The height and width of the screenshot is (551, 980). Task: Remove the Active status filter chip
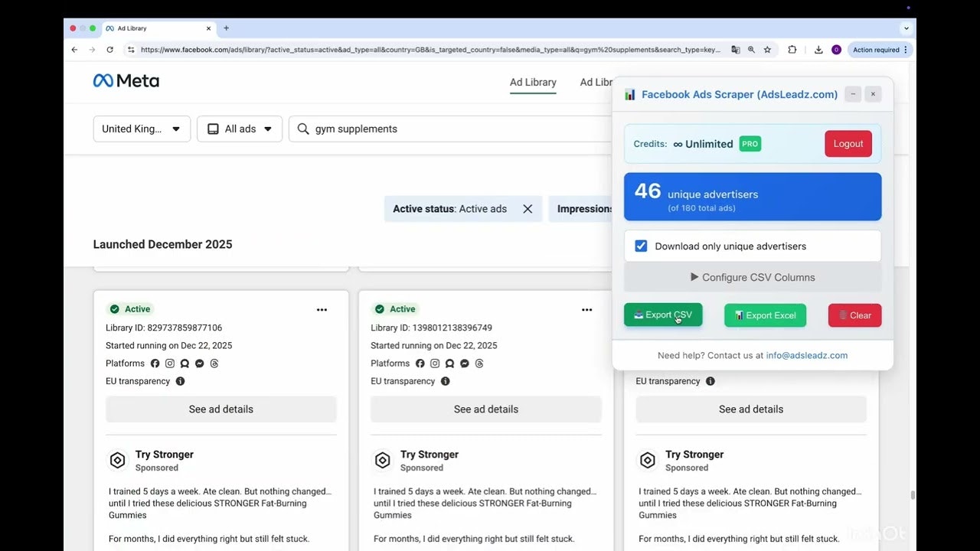click(528, 208)
